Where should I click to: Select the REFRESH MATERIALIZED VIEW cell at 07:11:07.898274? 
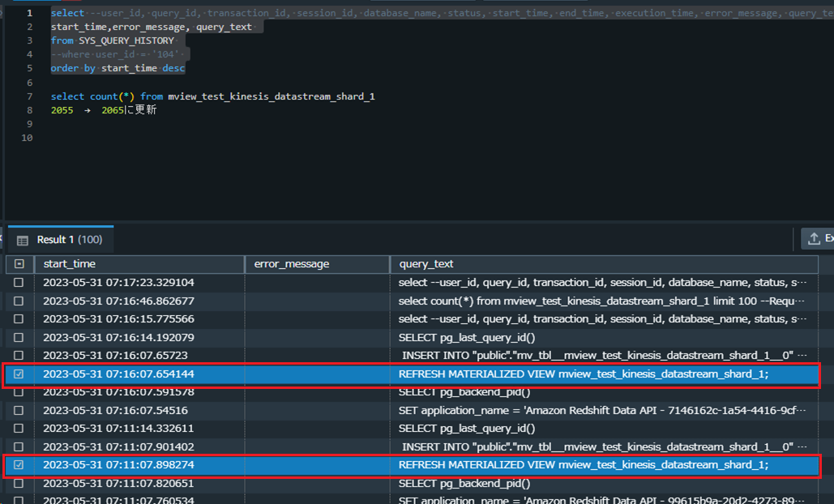(584, 464)
